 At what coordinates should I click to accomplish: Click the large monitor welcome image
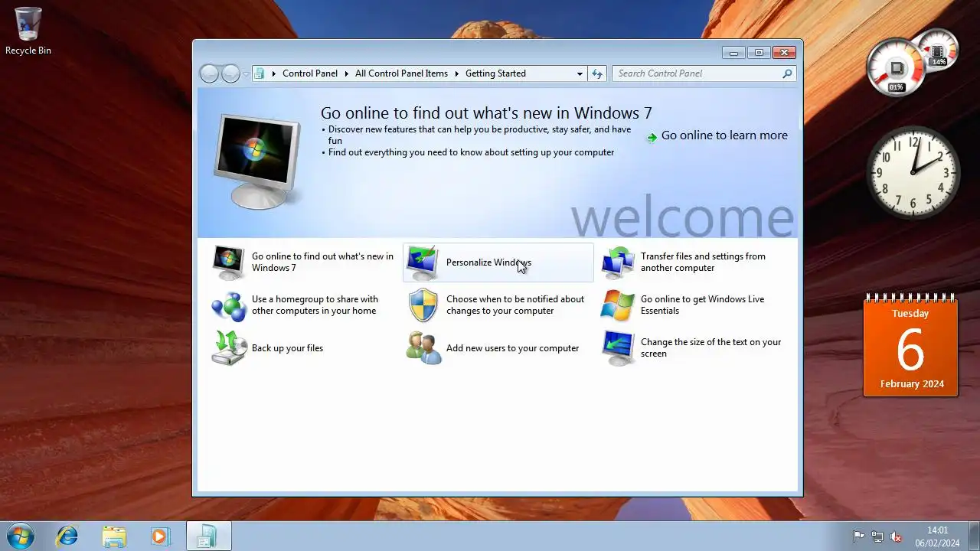[x=256, y=161]
